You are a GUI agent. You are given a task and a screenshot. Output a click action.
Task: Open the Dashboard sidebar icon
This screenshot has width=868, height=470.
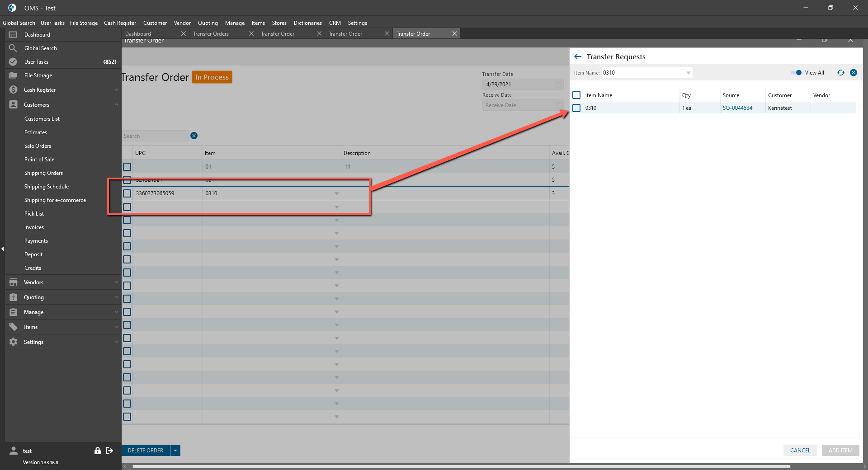[13, 35]
